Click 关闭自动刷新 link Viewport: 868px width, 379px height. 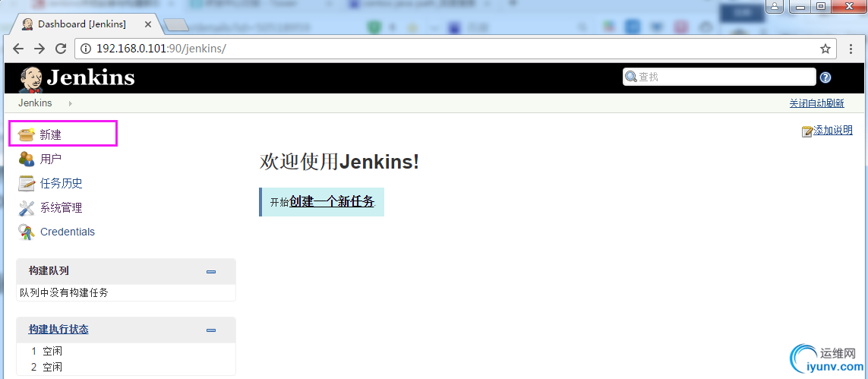[x=816, y=103]
